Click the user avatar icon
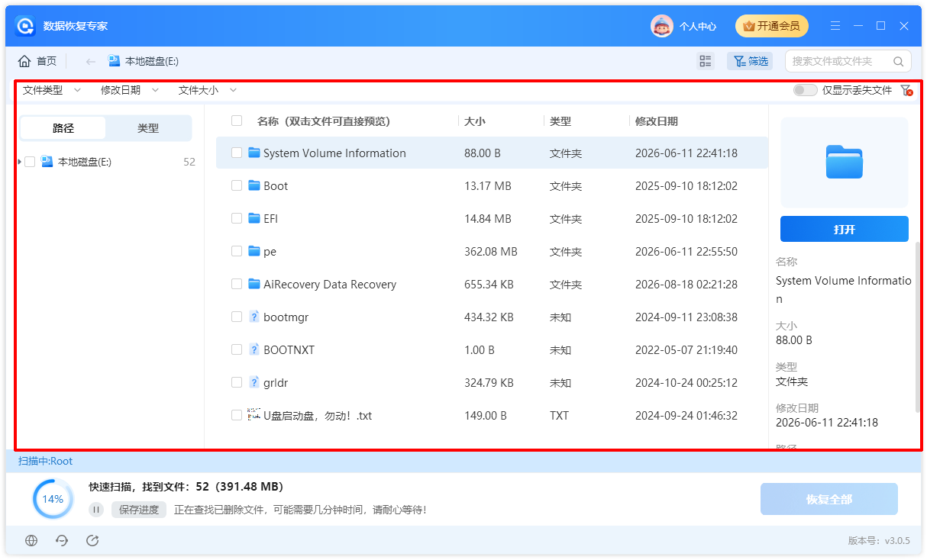The width and height of the screenshot is (927, 560). [661, 26]
